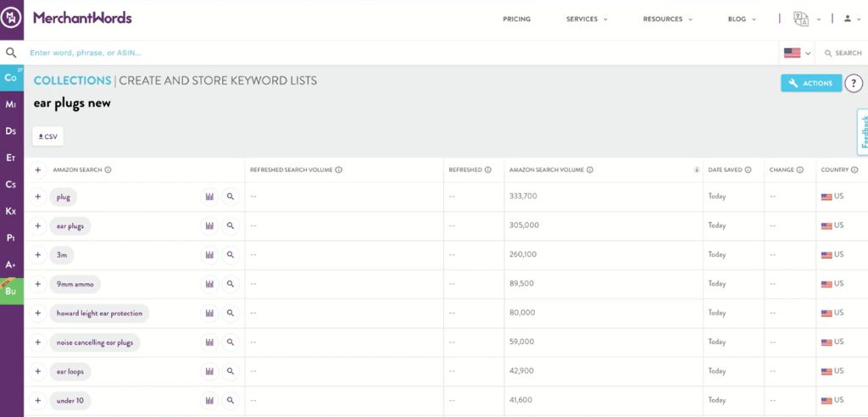Click the help question mark icon
The height and width of the screenshot is (417, 868).
click(854, 83)
